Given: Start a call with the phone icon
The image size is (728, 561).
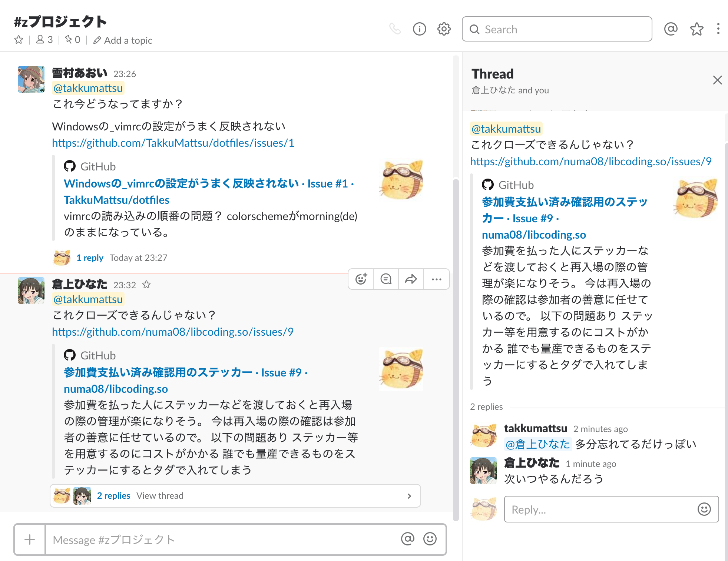Looking at the screenshot, I should pyautogui.click(x=395, y=29).
